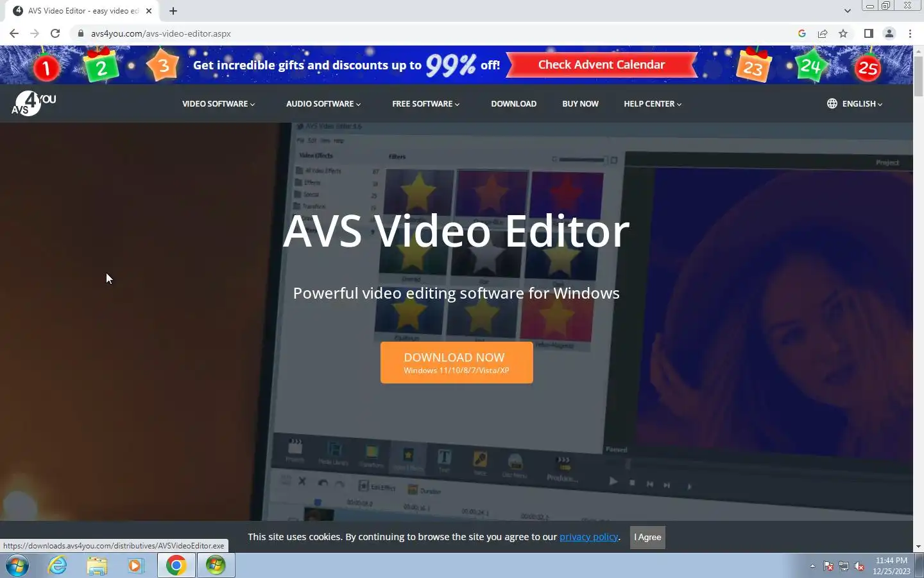Open advent calendar day 3 star

pos(163,66)
